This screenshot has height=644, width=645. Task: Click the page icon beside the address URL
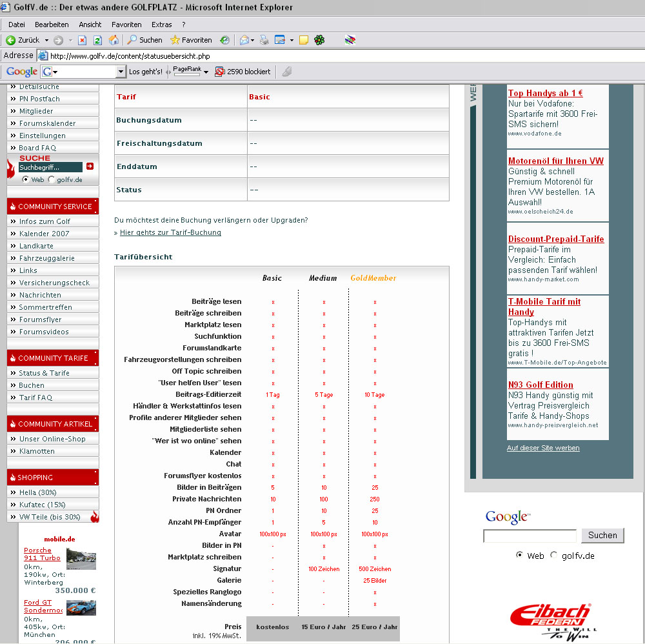pyautogui.click(x=43, y=55)
